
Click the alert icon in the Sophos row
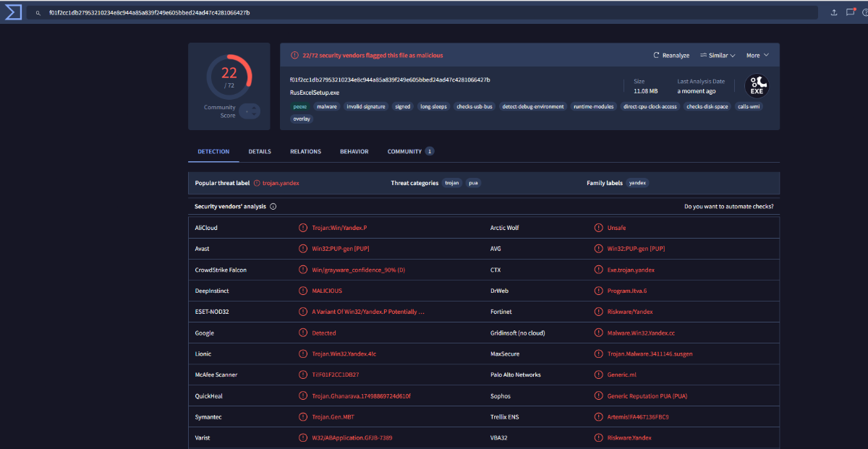coord(598,396)
